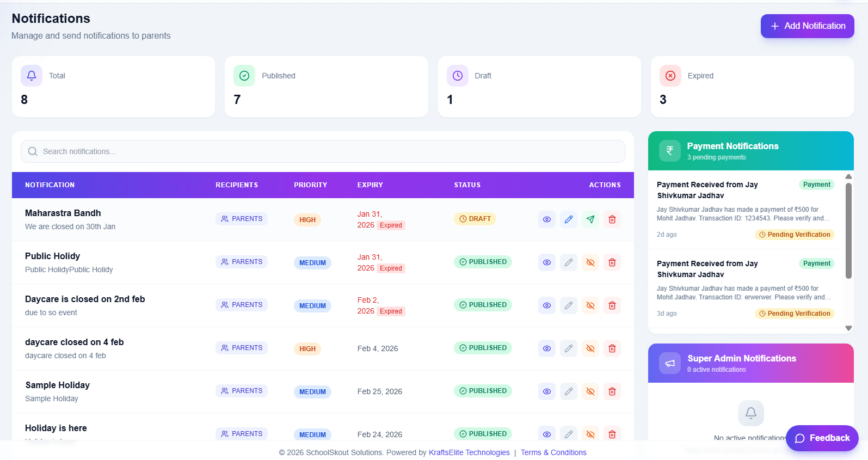Image resolution: width=868 pixels, height=460 pixels.
Task: Click the Draft card clock icon
Action: [x=458, y=76]
